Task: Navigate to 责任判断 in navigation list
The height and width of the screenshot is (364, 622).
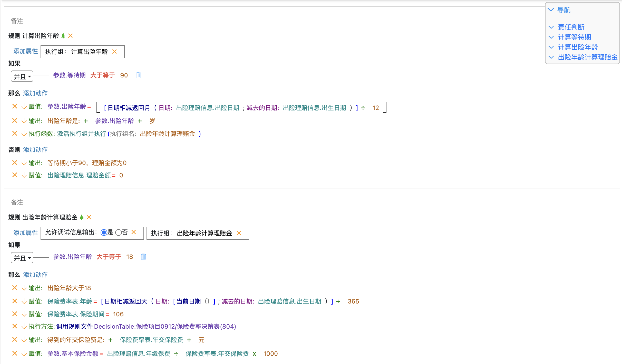Action: [571, 27]
